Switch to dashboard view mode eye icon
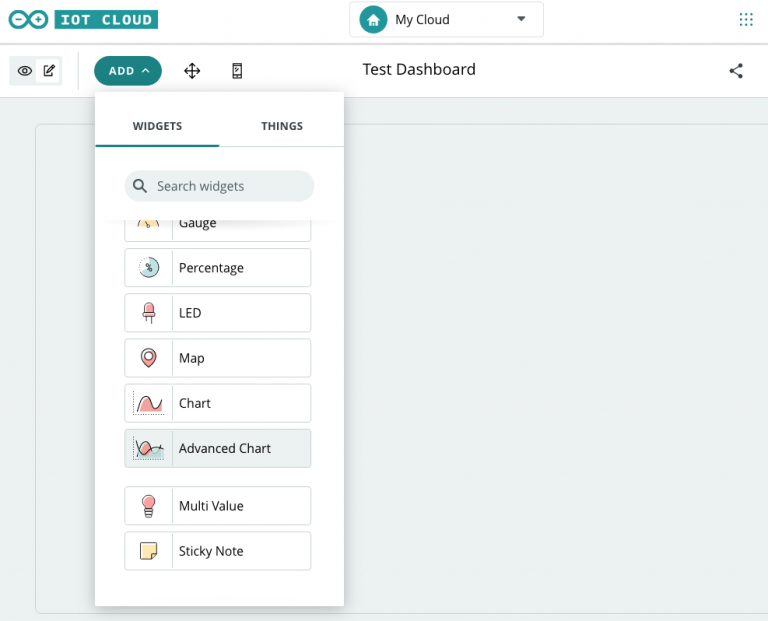The width and height of the screenshot is (768, 621). (24, 71)
